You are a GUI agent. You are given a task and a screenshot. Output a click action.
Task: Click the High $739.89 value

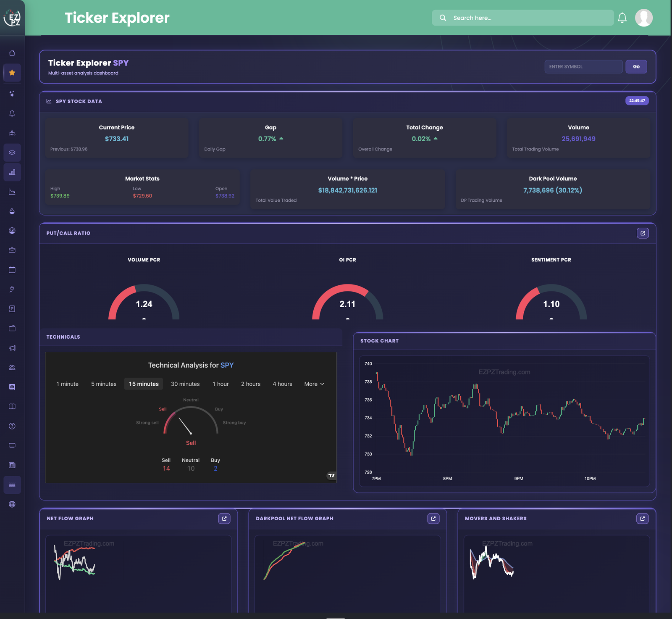[60, 196]
